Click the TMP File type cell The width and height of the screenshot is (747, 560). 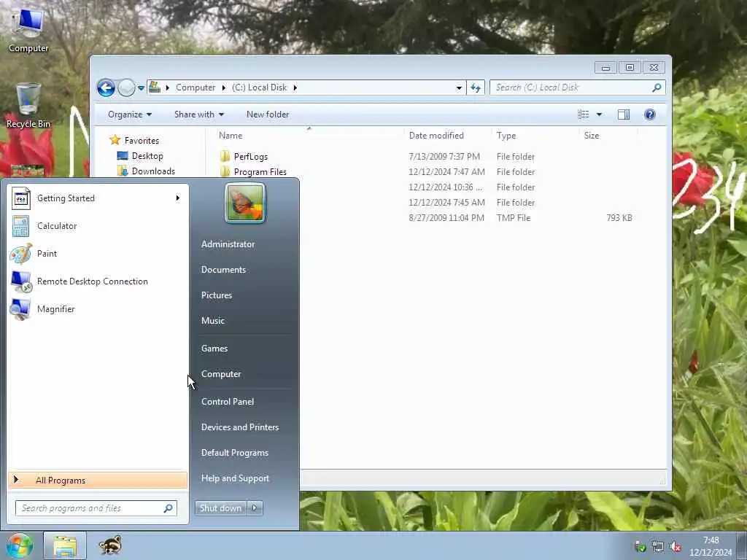click(513, 217)
